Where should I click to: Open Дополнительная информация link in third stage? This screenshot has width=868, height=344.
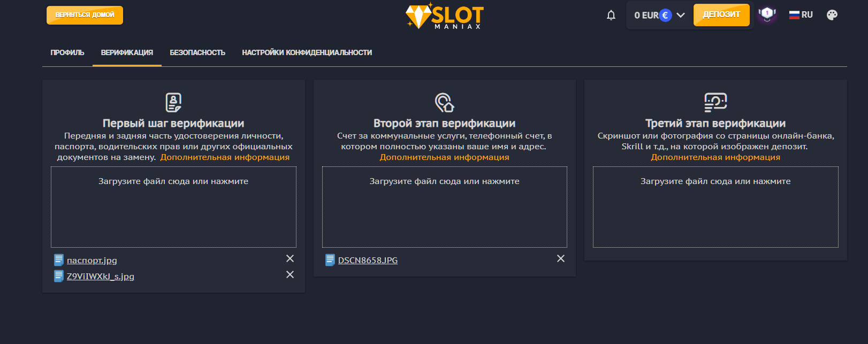[715, 157]
